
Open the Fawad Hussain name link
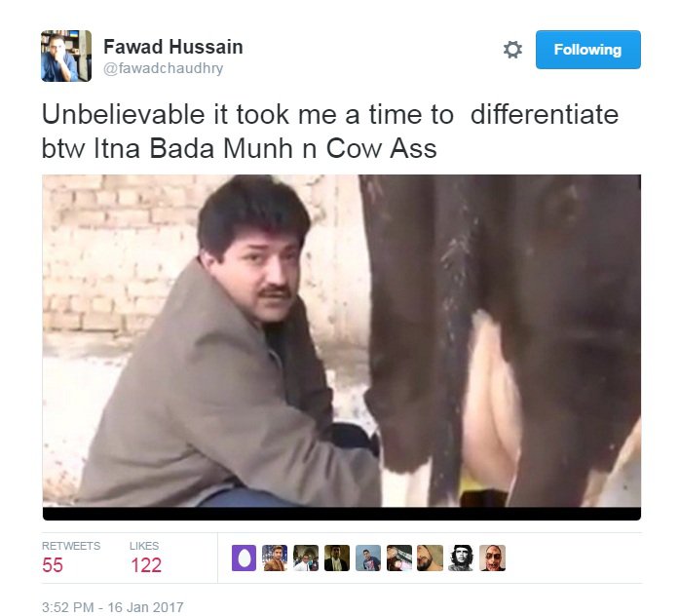pyautogui.click(x=173, y=47)
